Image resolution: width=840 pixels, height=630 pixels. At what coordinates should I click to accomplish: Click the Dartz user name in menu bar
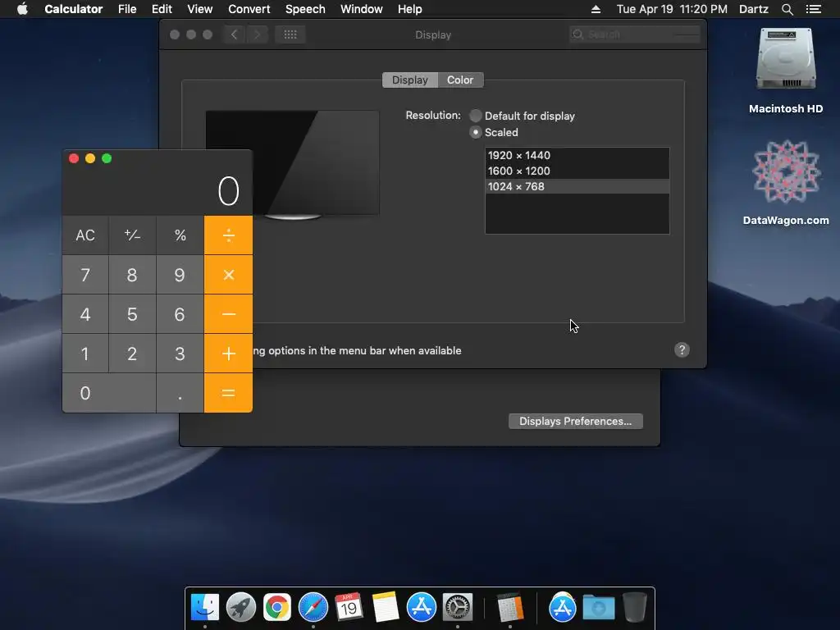click(754, 9)
